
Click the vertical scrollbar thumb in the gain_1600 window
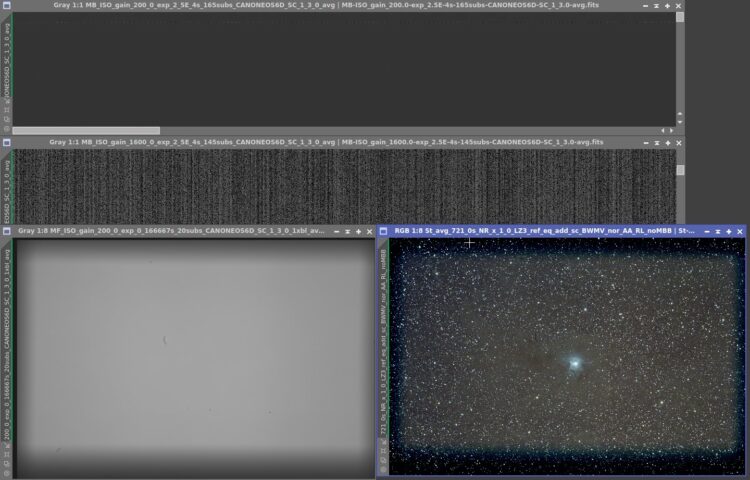point(680,170)
